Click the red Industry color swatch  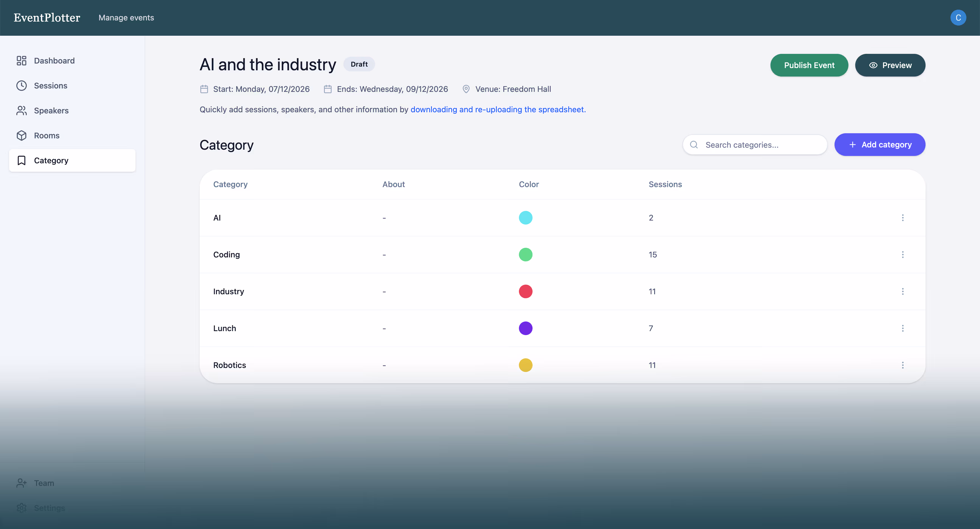(x=525, y=292)
